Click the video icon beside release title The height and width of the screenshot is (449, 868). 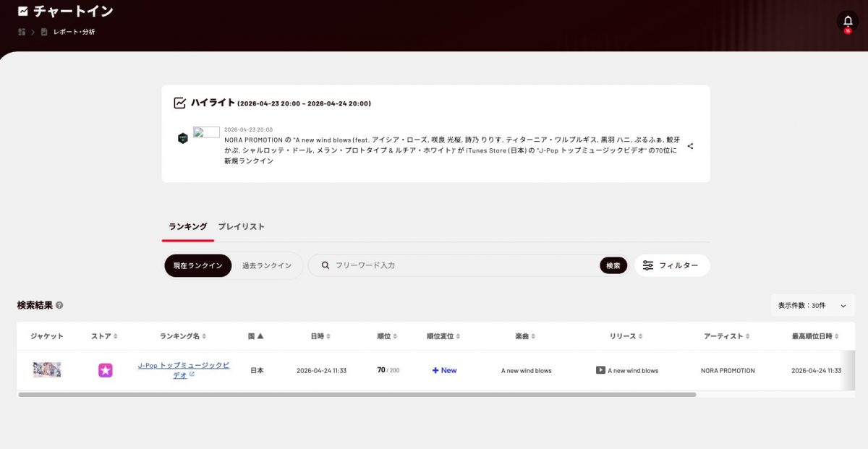click(600, 370)
